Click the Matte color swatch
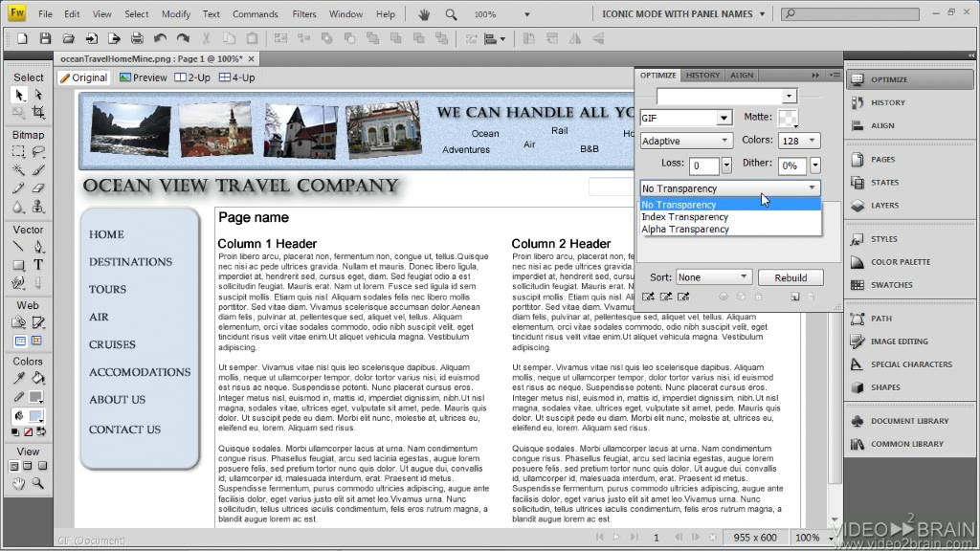Viewport: 980px width, 551px height. 790,118
